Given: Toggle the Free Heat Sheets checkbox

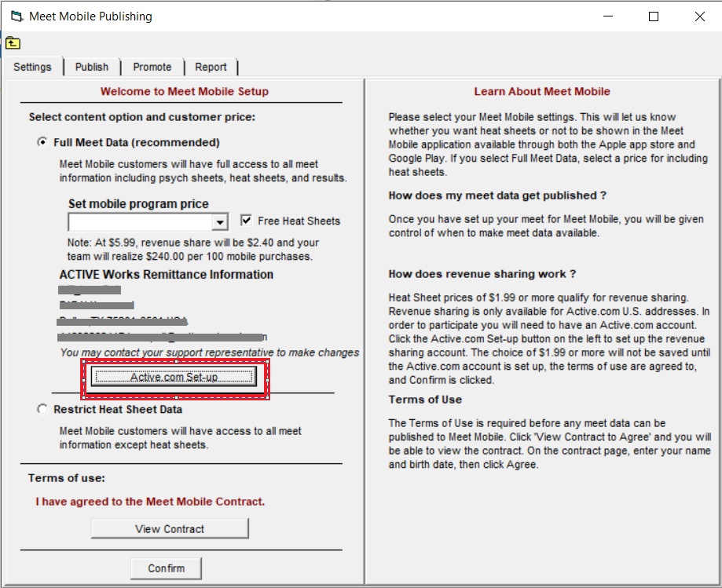Looking at the screenshot, I should click(x=247, y=221).
